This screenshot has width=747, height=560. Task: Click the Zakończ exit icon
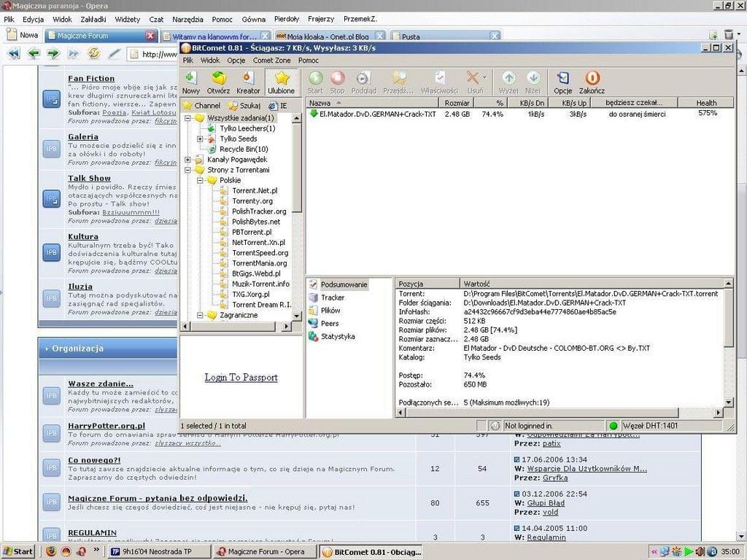592,82
